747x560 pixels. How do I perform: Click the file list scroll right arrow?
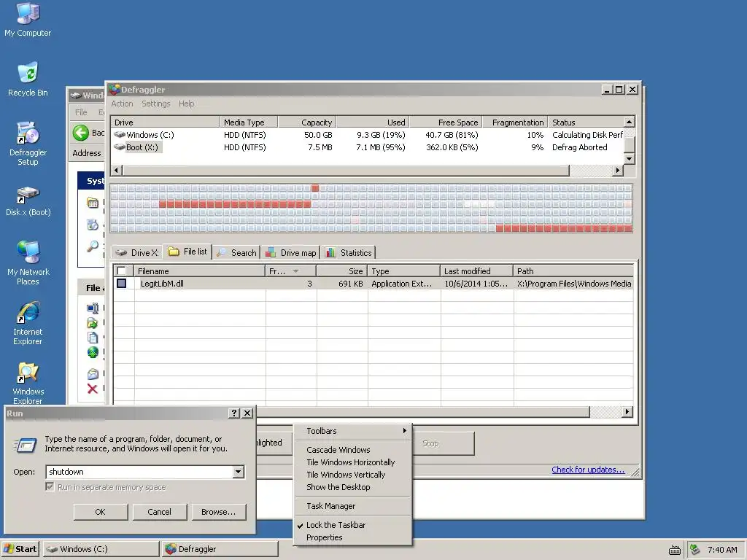(x=627, y=411)
